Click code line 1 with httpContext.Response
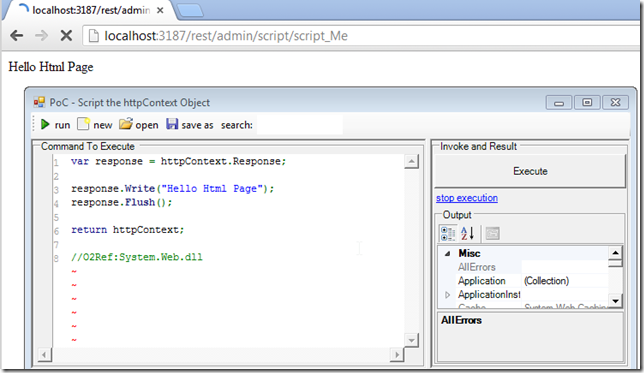 (178, 161)
